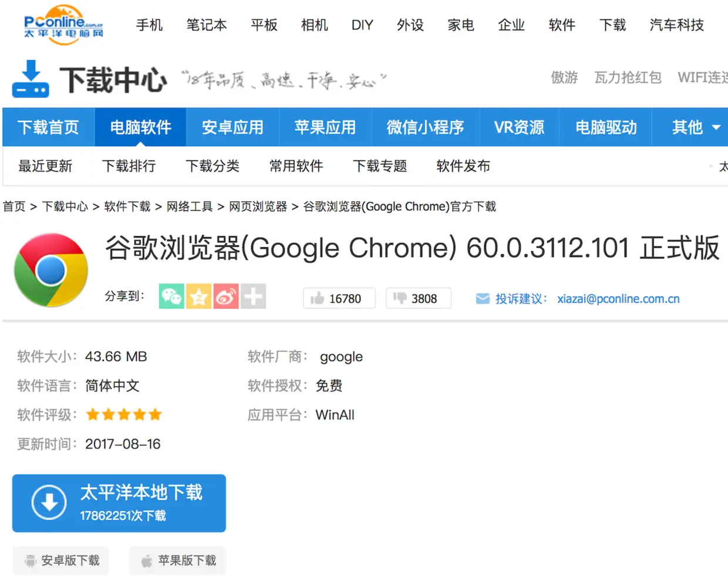This screenshot has width=728, height=584.
Task: Open 平板 in top navigation
Action: pos(264,25)
